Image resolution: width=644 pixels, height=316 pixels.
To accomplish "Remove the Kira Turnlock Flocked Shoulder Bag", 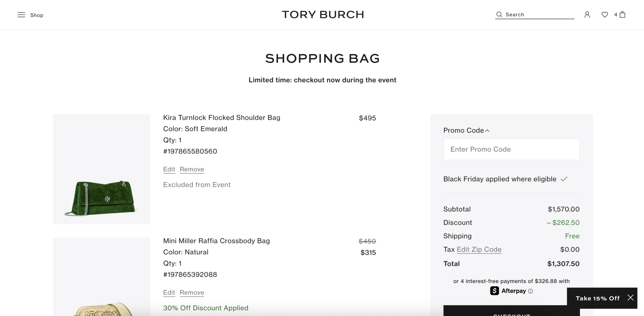I will point(192,169).
